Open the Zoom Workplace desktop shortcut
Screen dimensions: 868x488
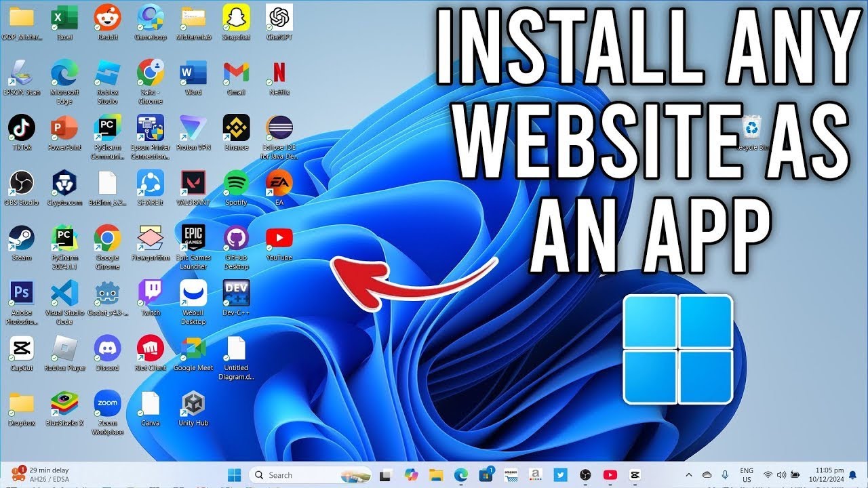[107, 411]
